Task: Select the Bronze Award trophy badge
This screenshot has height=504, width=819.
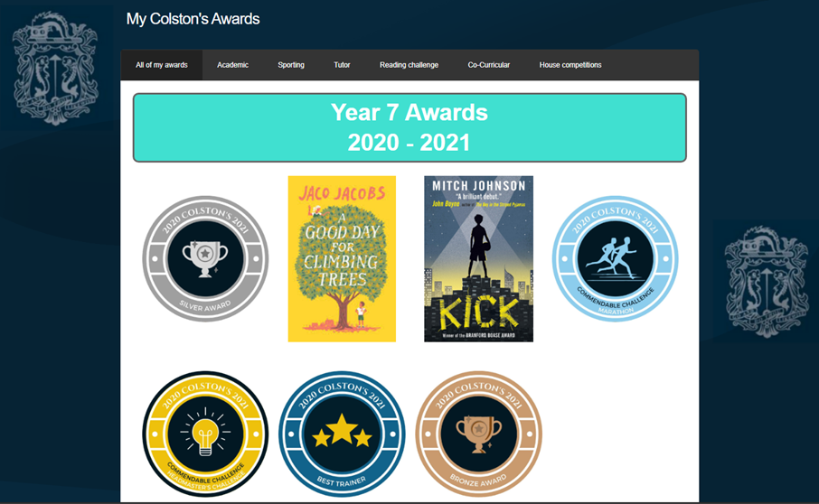Action: tap(479, 434)
